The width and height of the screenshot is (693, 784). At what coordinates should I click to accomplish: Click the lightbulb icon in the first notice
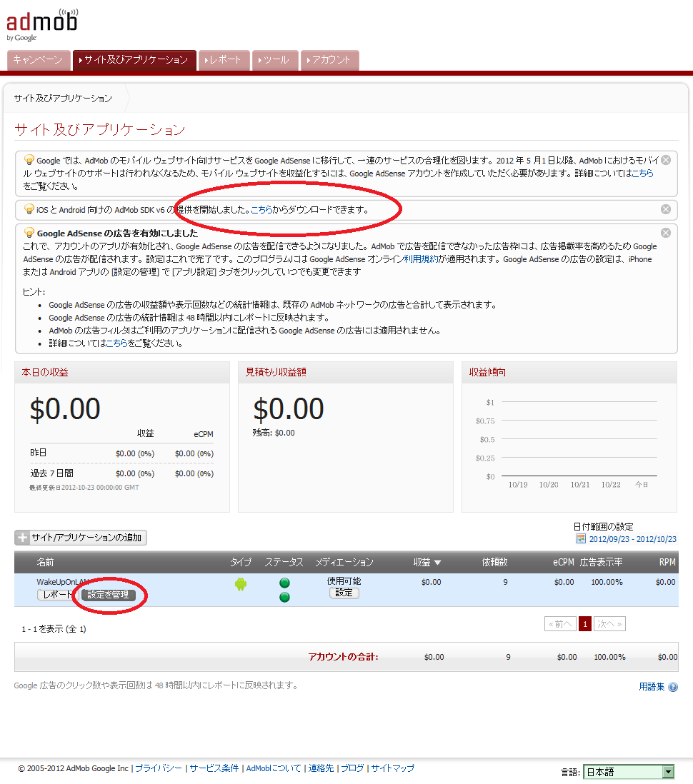tap(29, 160)
